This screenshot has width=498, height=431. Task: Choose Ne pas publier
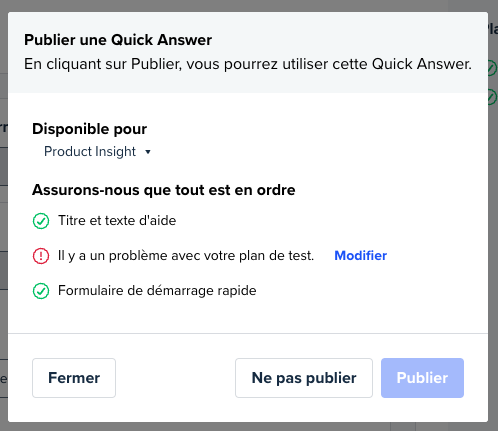[304, 378]
